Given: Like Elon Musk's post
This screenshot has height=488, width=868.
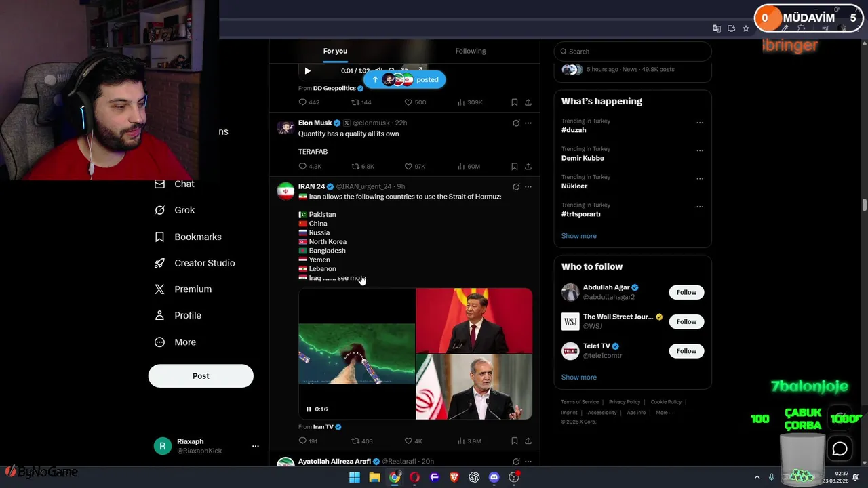Looking at the screenshot, I should [415, 167].
